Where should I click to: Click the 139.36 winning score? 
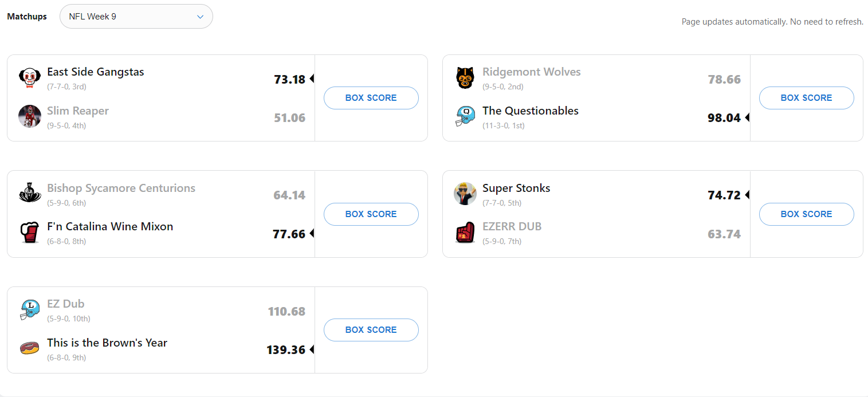pyautogui.click(x=286, y=350)
